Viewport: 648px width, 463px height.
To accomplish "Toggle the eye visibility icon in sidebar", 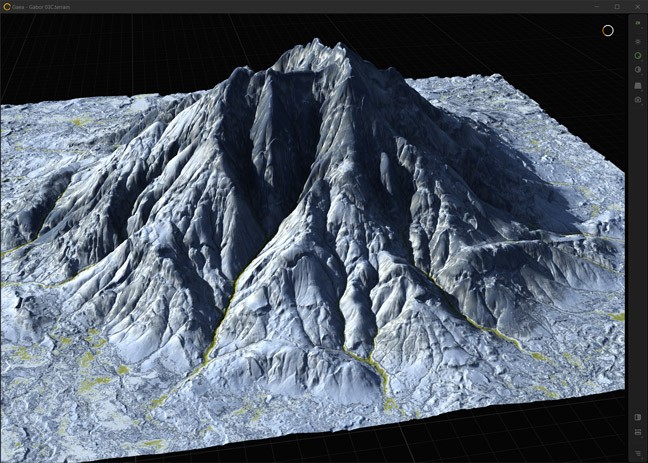I will pyautogui.click(x=638, y=41).
